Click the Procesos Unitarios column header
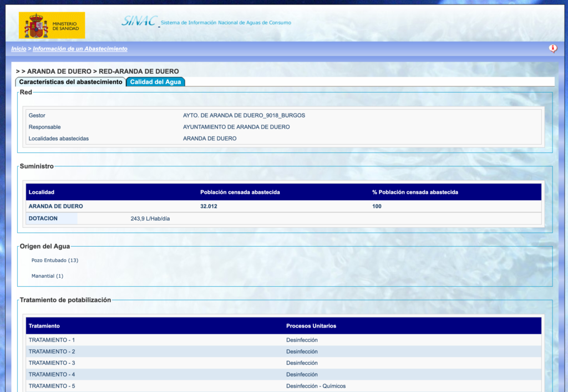Screen dimensions: 568x392 point(311,326)
